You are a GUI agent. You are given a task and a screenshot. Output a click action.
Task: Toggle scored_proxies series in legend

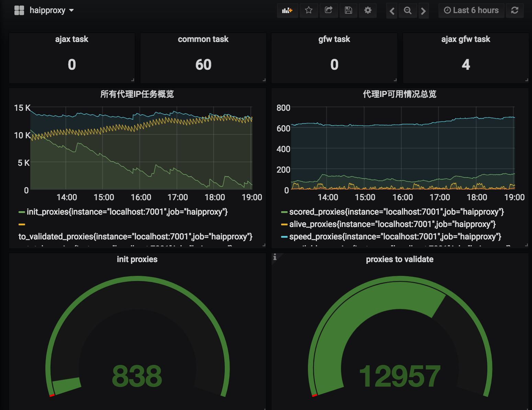point(397,212)
